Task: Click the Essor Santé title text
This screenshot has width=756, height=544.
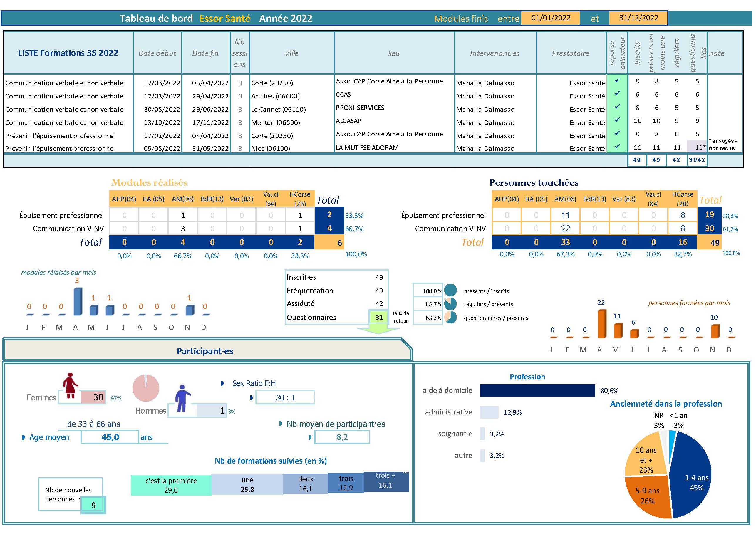Action: point(225,18)
